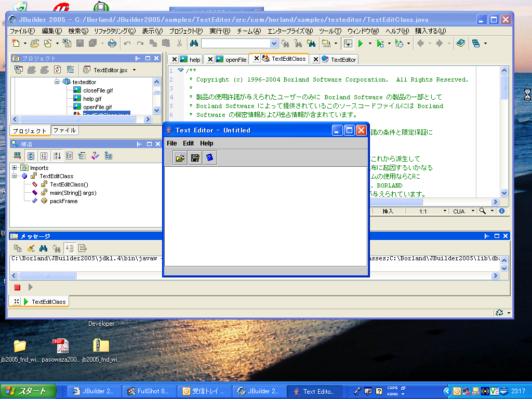Expand the Imports node in structure tree
This screenshot has width=532, height=399.
coord(15,168)
